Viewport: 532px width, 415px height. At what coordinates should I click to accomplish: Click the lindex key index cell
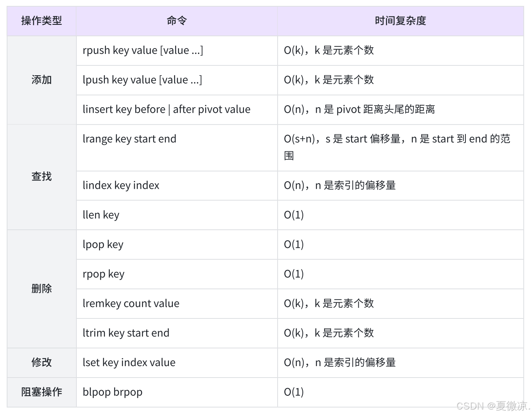[x=121, y=185]
